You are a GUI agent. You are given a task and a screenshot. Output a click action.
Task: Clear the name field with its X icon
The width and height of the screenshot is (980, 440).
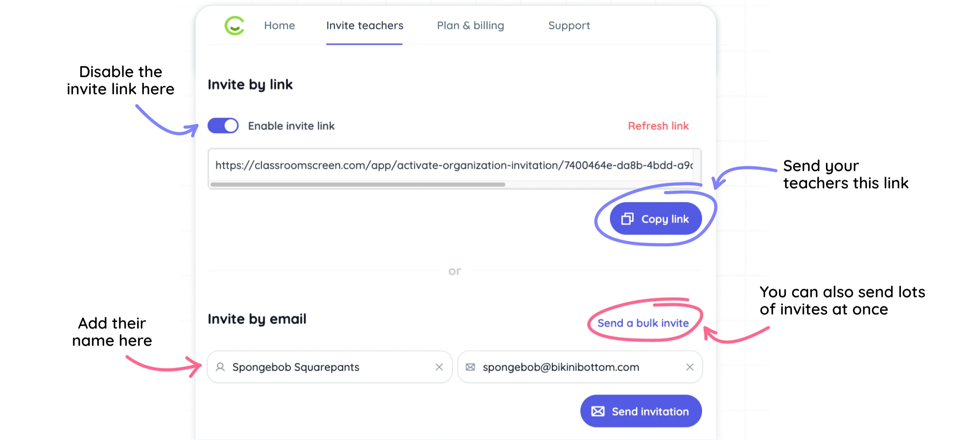[439, 367]
